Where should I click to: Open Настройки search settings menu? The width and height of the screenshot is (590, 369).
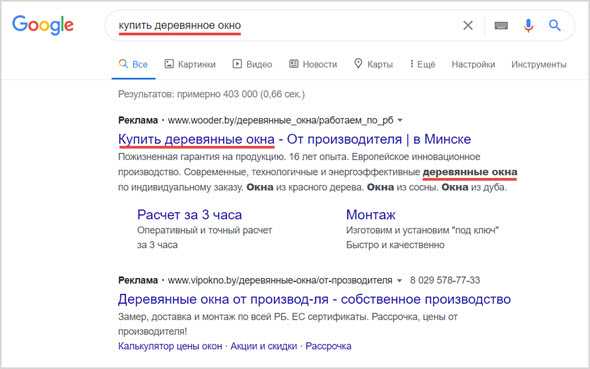pyautogui.click(x=473, y=65)
